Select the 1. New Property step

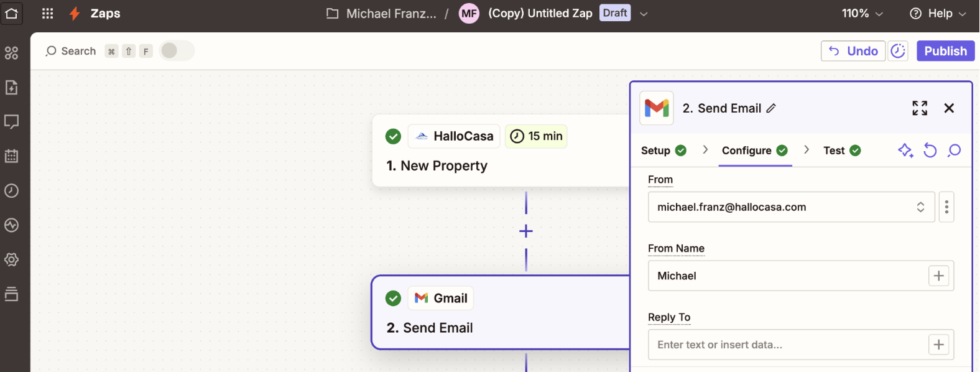coord(501,151)
